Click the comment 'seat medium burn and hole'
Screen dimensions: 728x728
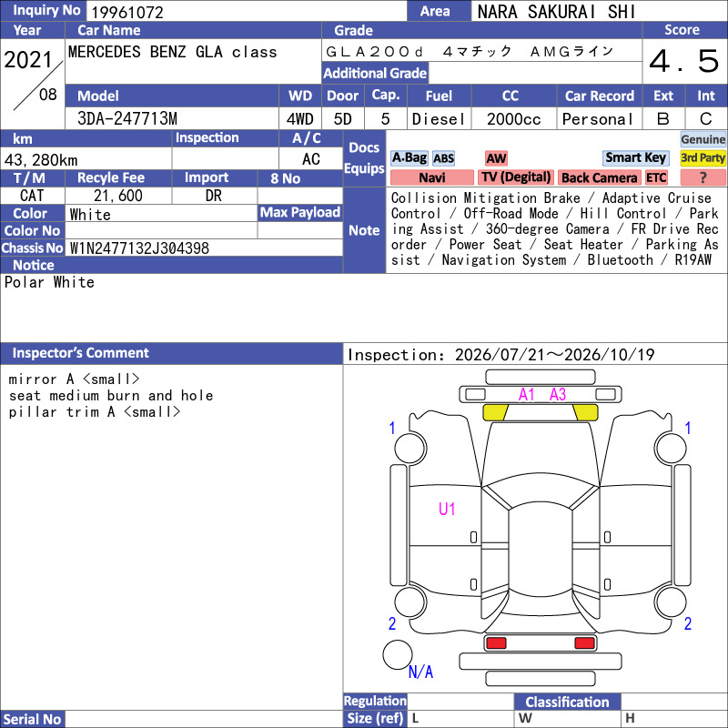[x=111, y=396]
